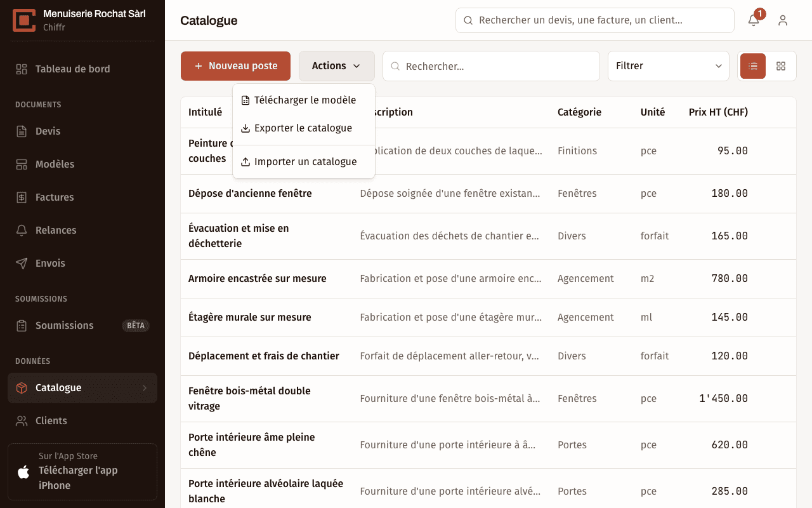
Task: Click the Unité column header
Action: click(x=653, y=112)
